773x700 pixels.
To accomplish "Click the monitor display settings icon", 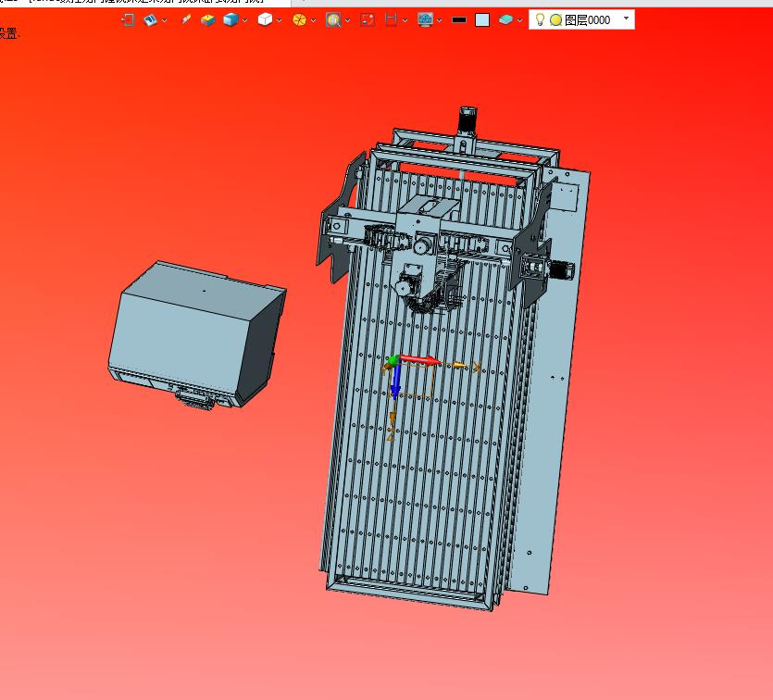I will pos(425,19).
